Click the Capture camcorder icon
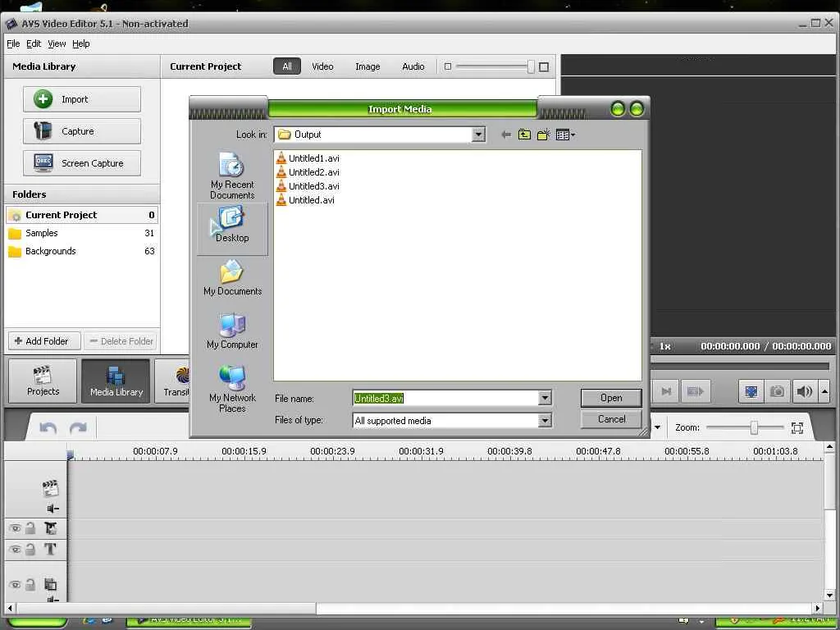840x630 pixels. pos(43,130)
